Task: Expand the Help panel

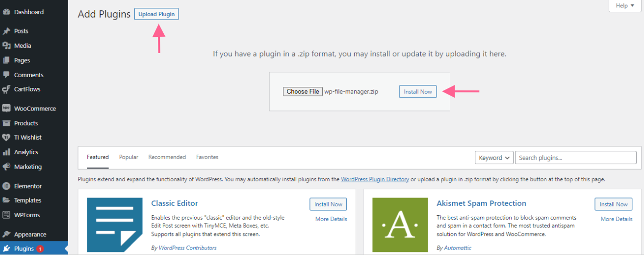Action: [x=624, y=6]
